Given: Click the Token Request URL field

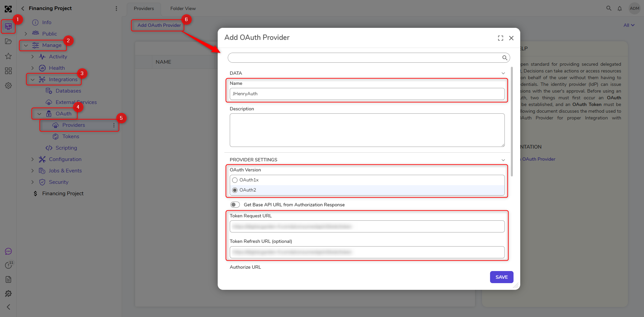Looking at the screenshot, I should click(367, 226).
